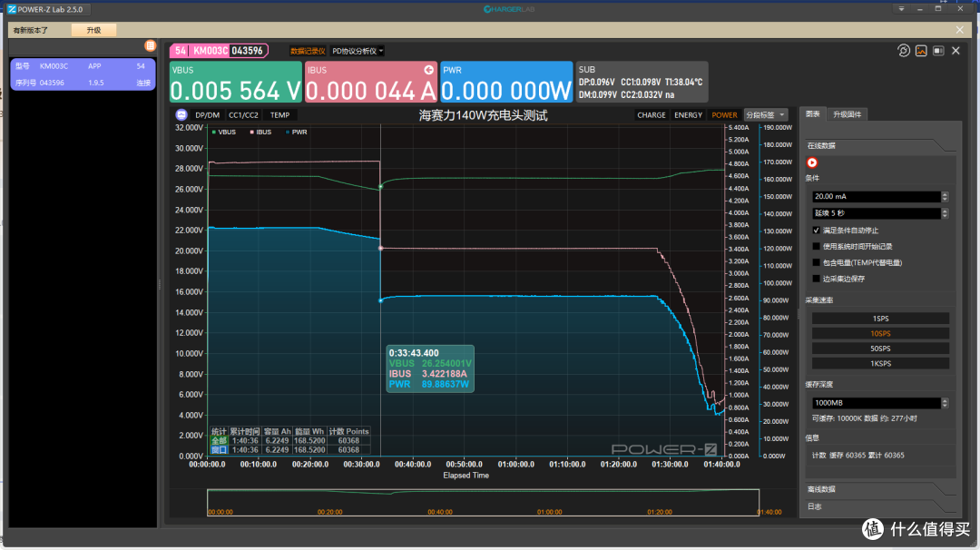Screen dimensions: 980x550
Task: Select the 50SPS sampling rate
Action: [880, 349]
